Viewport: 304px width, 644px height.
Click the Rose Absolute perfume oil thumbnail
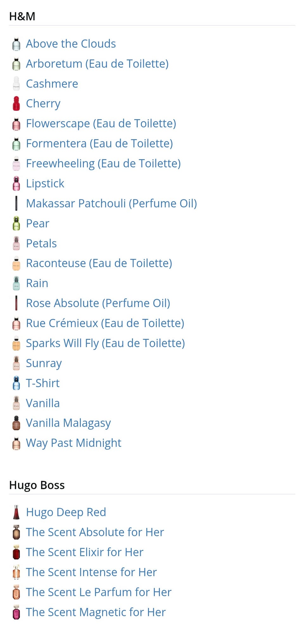click(16, 303)
